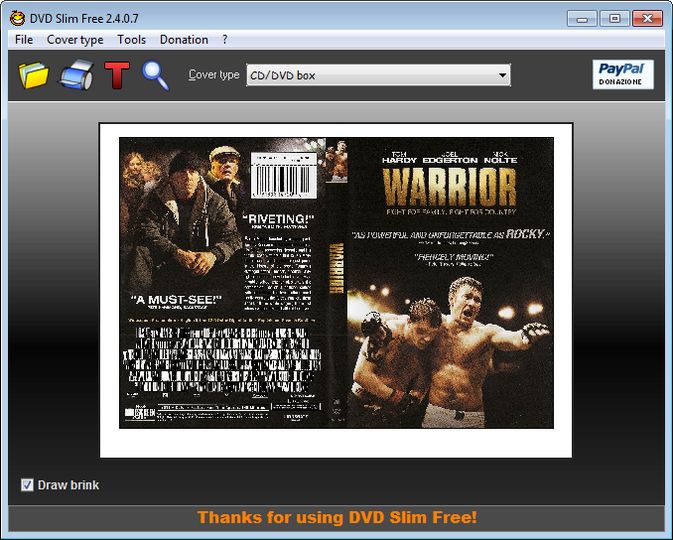Open the ? help menu

(x=225, y=39)
